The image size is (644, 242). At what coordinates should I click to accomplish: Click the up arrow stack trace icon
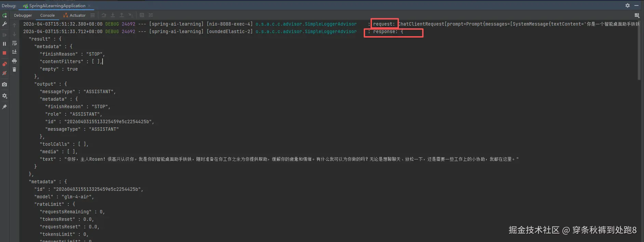[x=14, y=25]
